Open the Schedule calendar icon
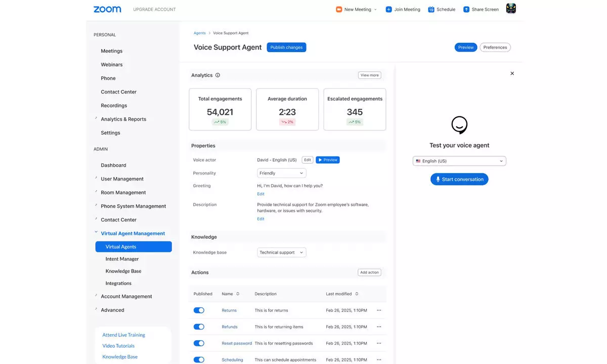 coord(431,10)
